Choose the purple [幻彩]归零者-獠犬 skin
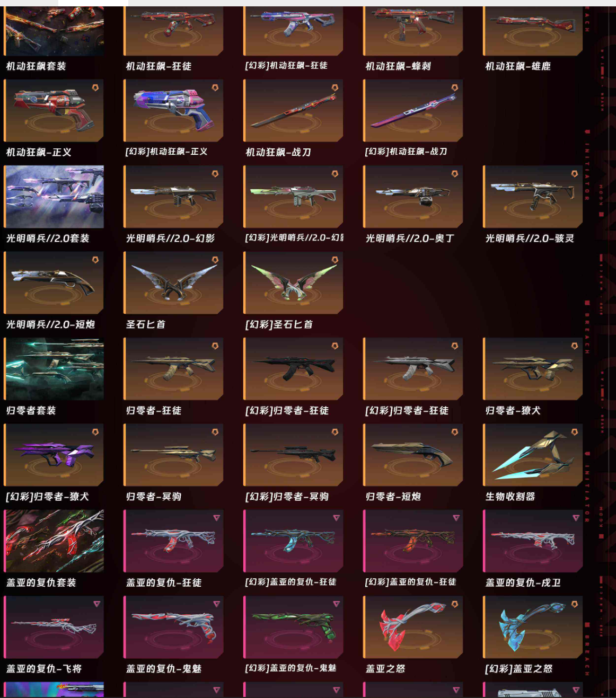Image resolution: width=616 pixels, height=698 pixels. tap(54, 455)
